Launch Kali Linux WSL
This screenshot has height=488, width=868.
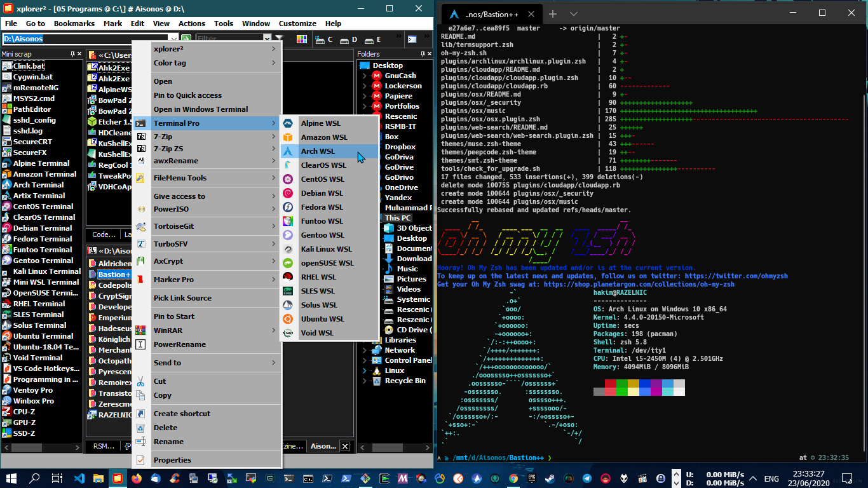[329, 249]
